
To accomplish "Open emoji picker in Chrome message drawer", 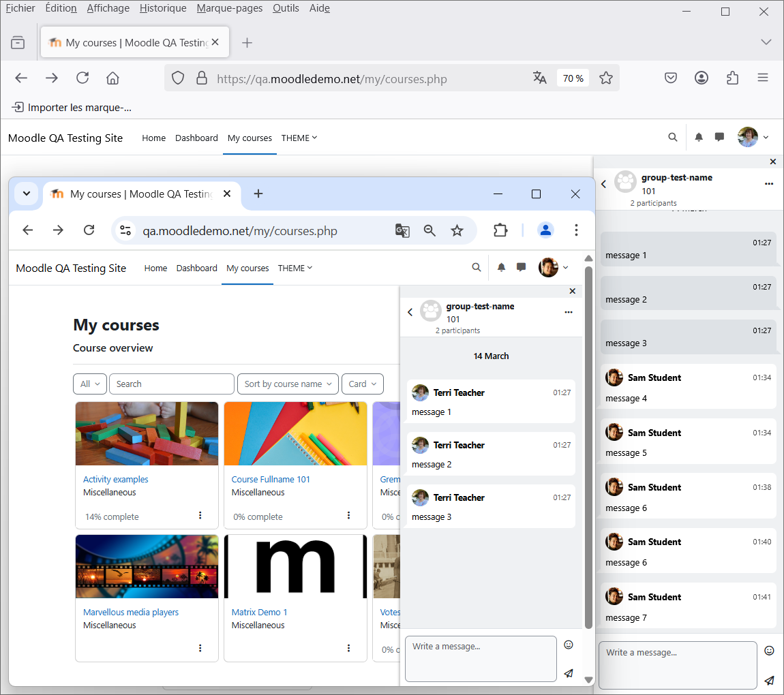I will pyautogui.click(x=569, y=645).
